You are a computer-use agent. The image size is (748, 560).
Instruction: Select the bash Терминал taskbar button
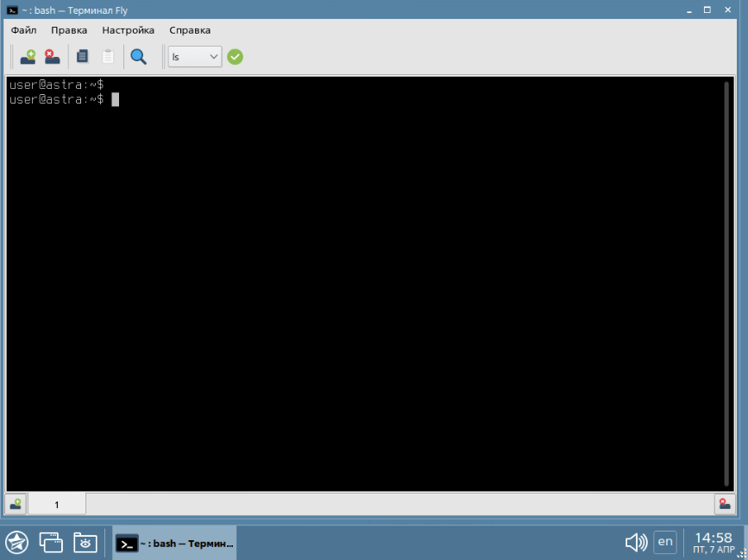174,544
